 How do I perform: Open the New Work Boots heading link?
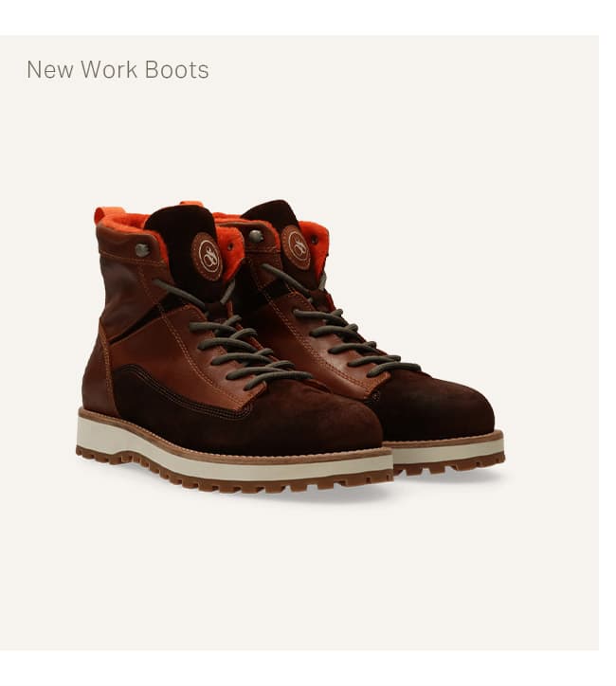tap(118, 69)
